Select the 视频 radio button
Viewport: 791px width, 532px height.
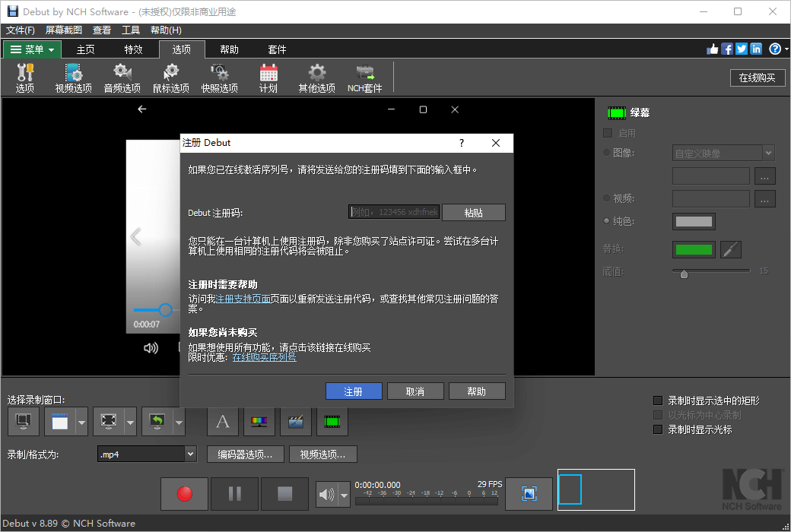point(607,198)
